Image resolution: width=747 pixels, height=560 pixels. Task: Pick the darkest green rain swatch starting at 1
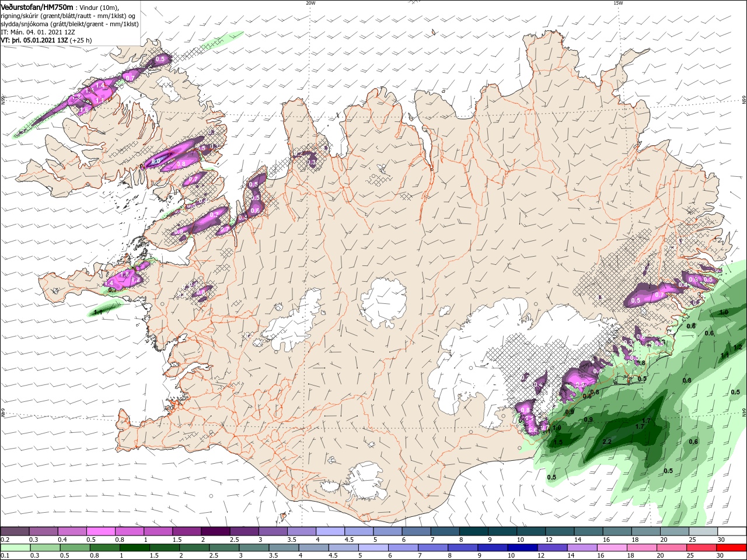(134, 547)
